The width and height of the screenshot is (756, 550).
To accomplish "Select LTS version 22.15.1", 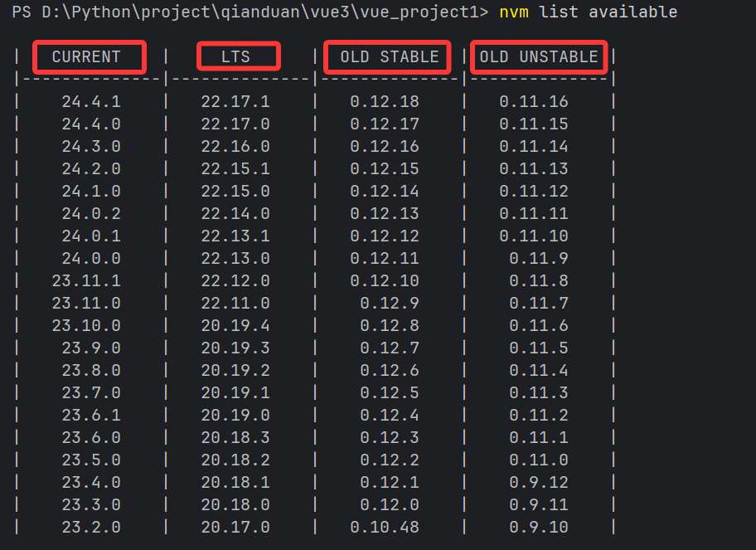I will [235, 169].
